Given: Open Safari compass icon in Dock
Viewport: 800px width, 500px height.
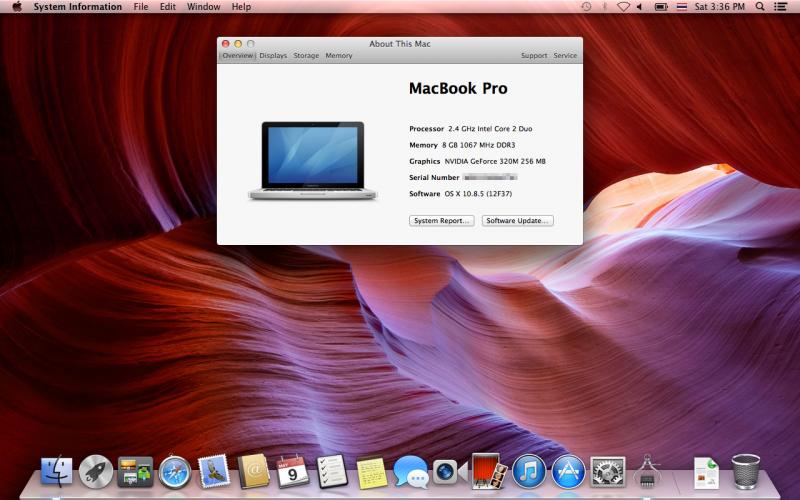Looking at the screenshot, I should pos(175,472).
